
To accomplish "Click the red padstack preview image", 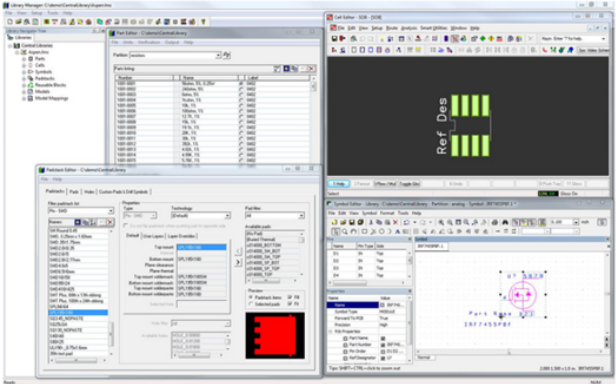I will pyautogui.click(x=275, y=336).
